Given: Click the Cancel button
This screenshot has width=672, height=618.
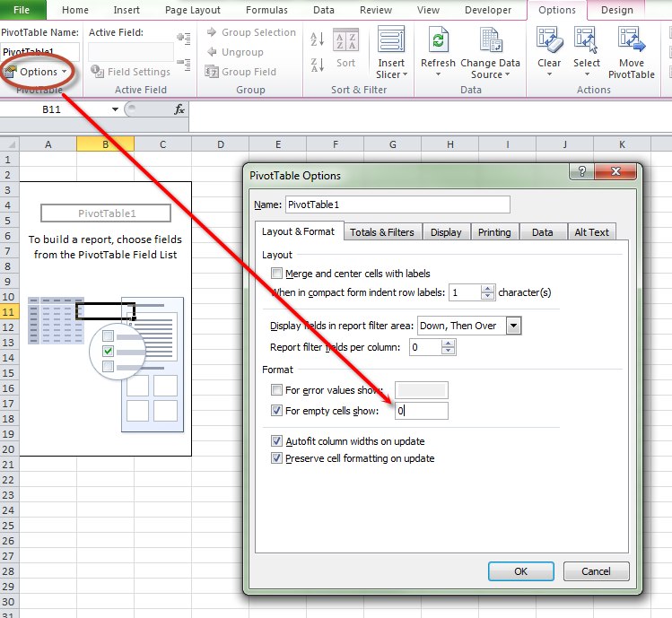Looking at the screenshot, I should pyautogui.click(x=596, y=571).
